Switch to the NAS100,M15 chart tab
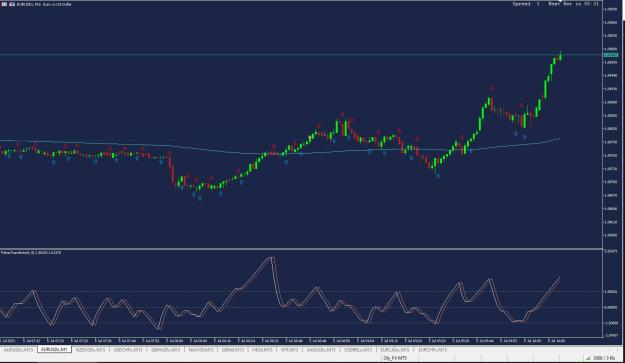The height and width of the screenshot is (363, 625). point(202,349)
